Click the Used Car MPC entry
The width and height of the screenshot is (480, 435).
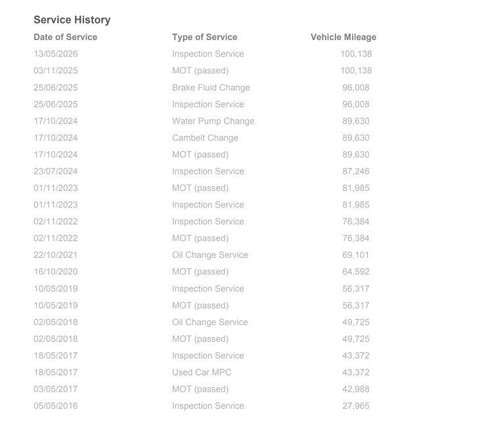(x=202, y=372)
